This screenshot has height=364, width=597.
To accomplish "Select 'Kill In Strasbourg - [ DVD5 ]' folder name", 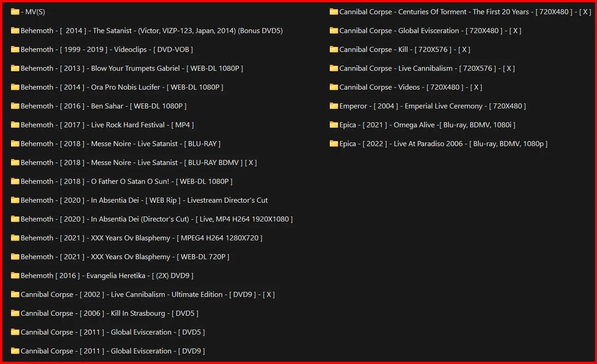I will 109,313.
